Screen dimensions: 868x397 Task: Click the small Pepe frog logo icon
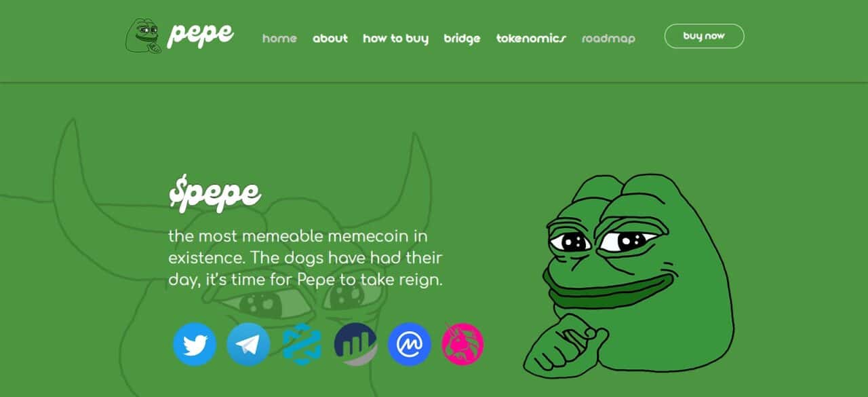point(143,36)
